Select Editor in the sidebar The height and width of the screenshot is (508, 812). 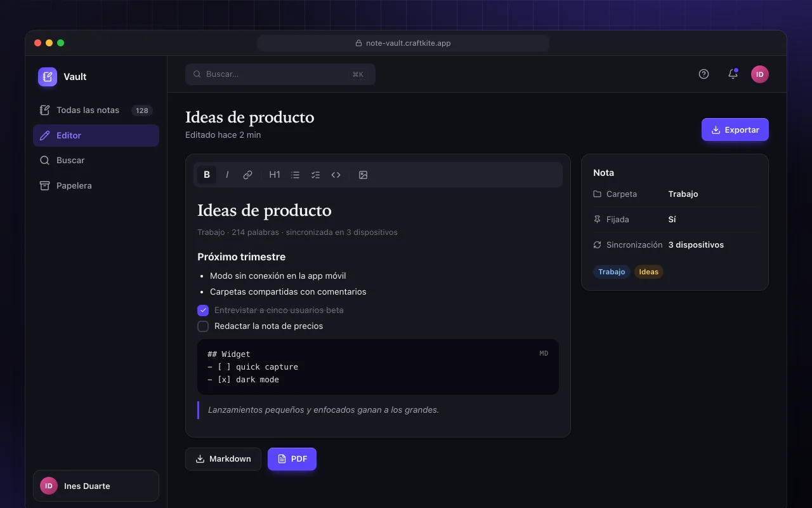click(x=96, y=135)
